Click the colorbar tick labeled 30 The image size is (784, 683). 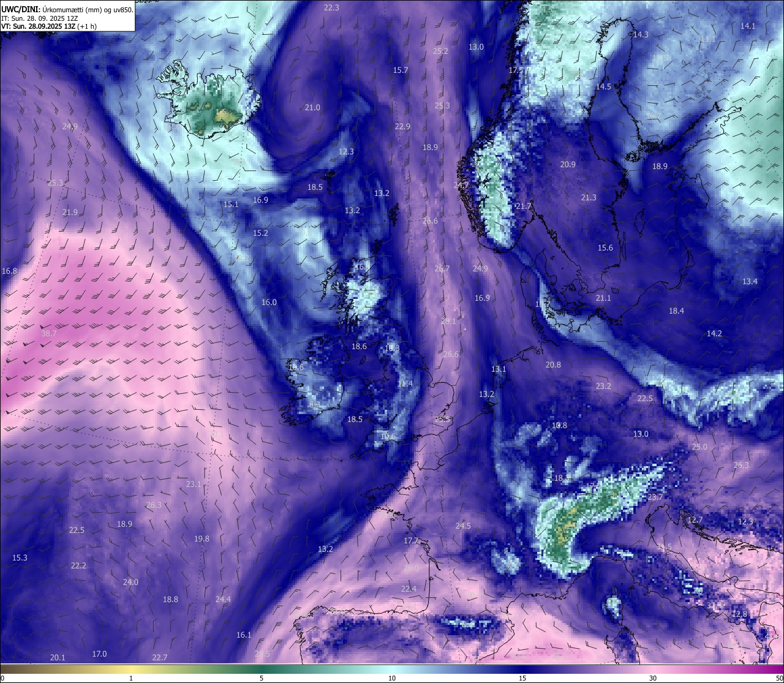pos(653,678)
